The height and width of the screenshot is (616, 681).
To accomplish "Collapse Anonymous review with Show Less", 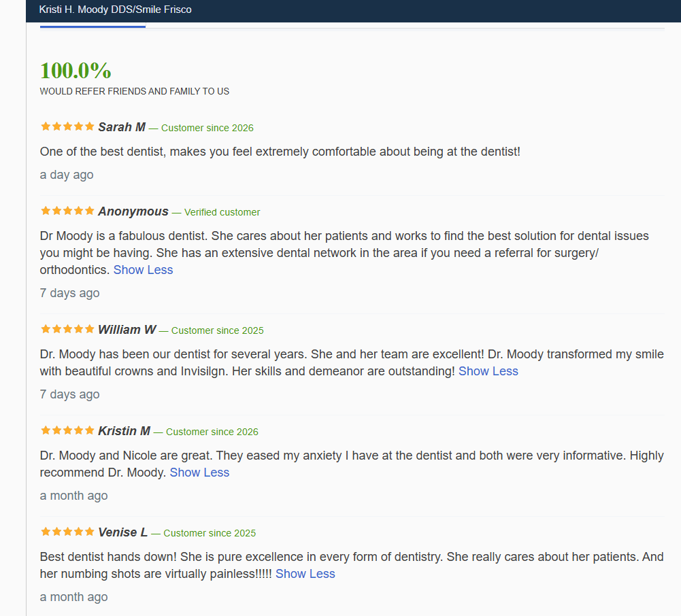I will [x=144, y=270].
